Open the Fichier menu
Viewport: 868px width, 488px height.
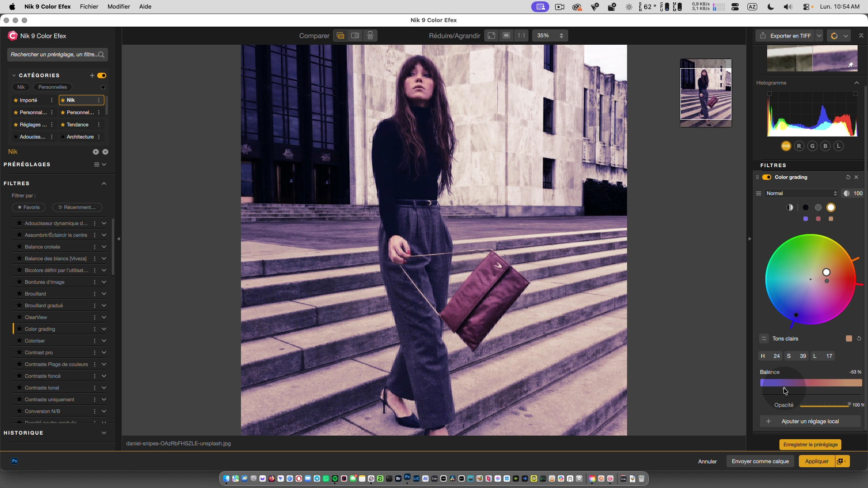coord(89,7)
